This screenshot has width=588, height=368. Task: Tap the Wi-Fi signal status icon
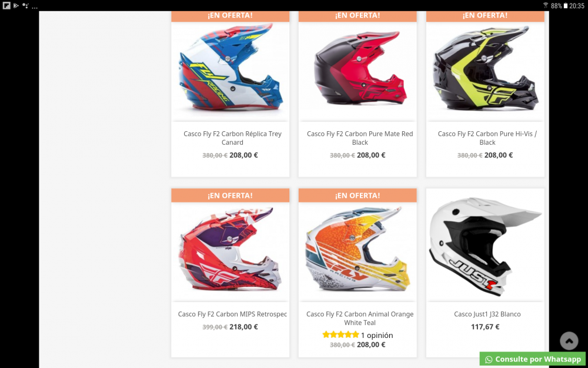(546, 5)
